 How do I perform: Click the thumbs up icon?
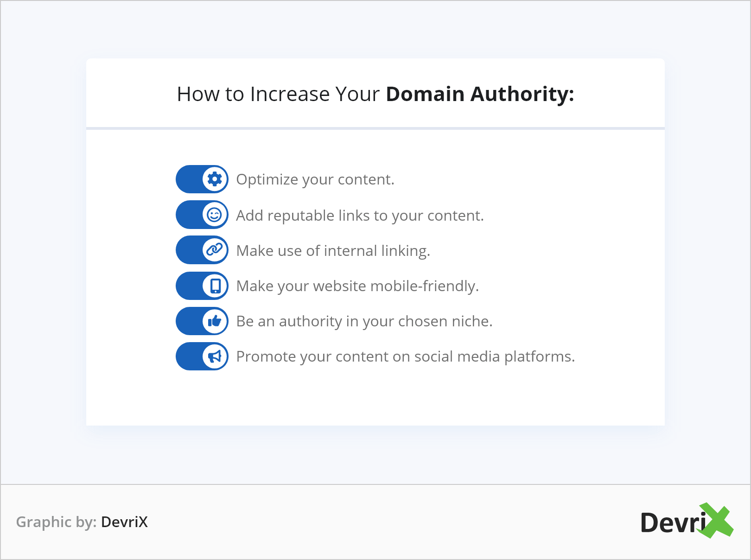215,321
